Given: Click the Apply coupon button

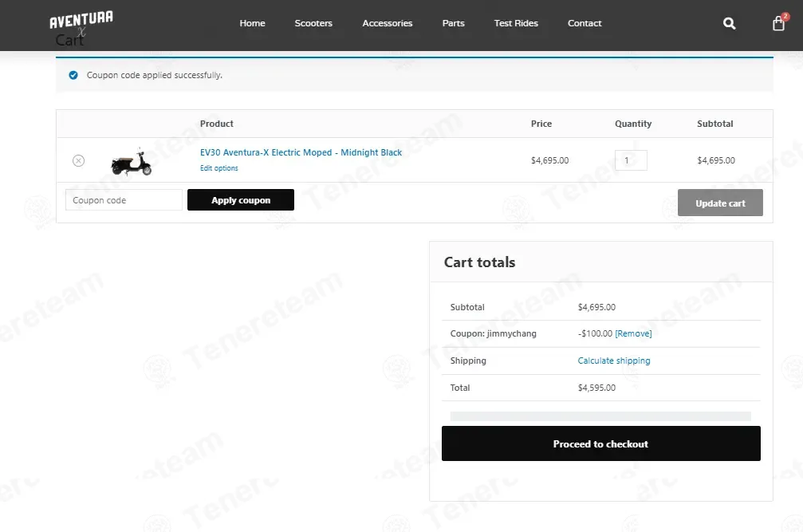Looking at the screenshot, I should point(241,199).
